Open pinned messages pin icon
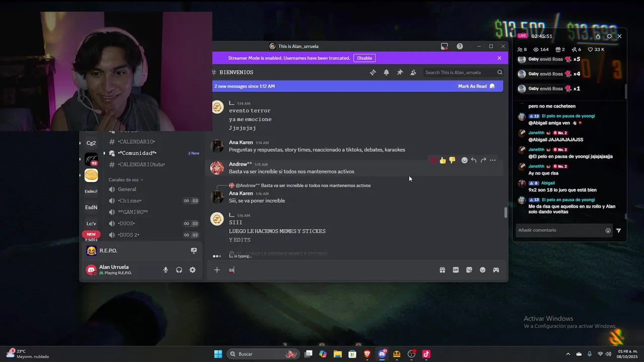Screen dimensions: 644x362 (400, 72)
